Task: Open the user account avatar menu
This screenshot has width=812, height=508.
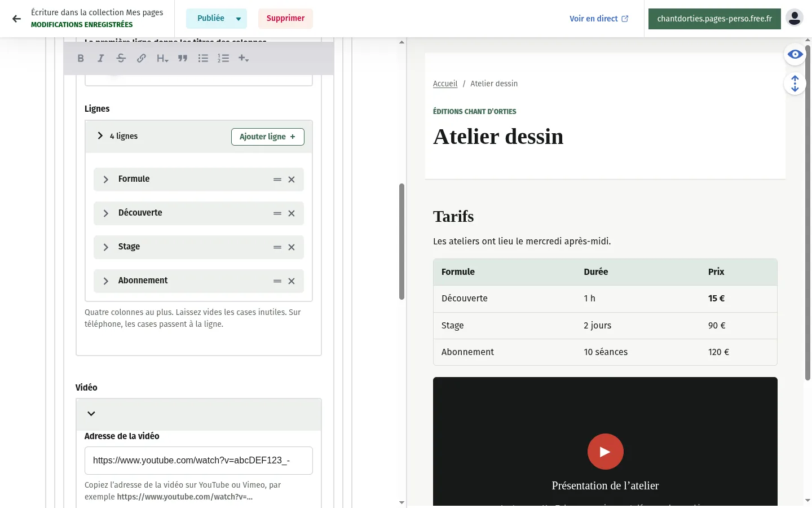Action: 795,18
